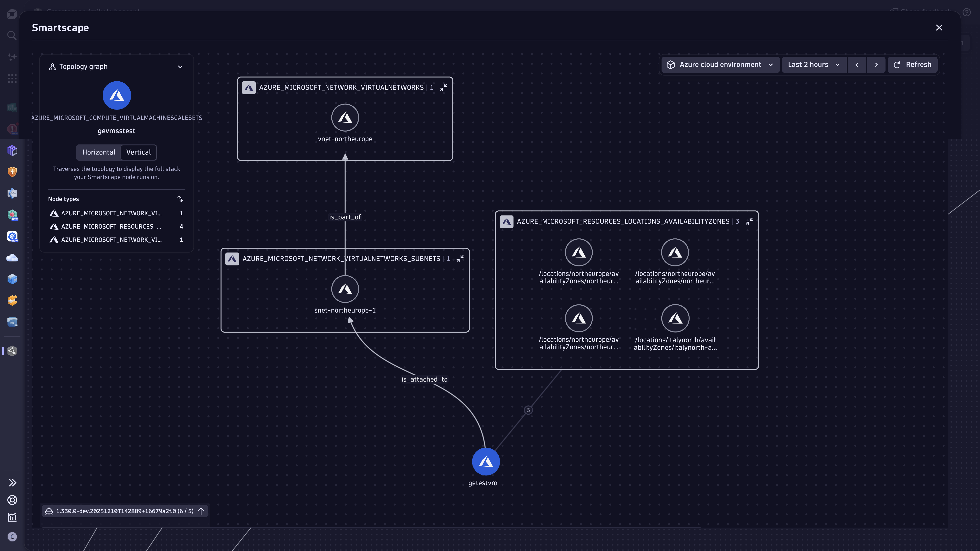
Task: Expand the sidebar navigation chevrons
Action: pos(12,483)
